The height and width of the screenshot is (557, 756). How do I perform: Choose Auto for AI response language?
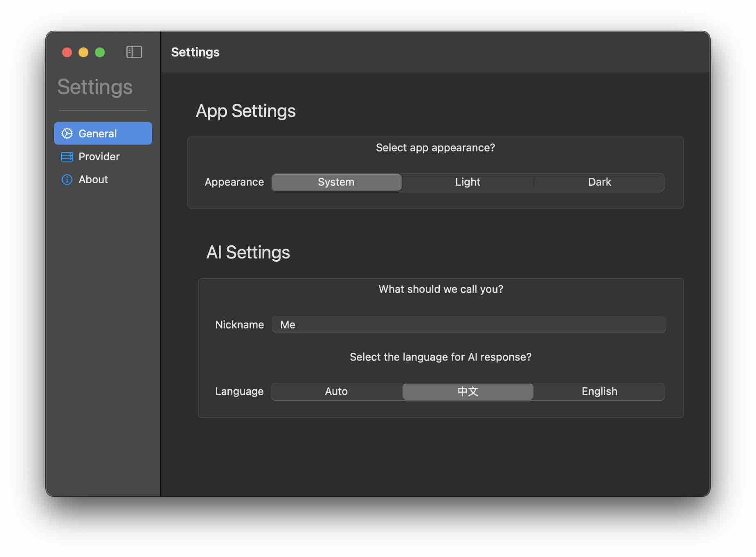[x=336, y=391]
